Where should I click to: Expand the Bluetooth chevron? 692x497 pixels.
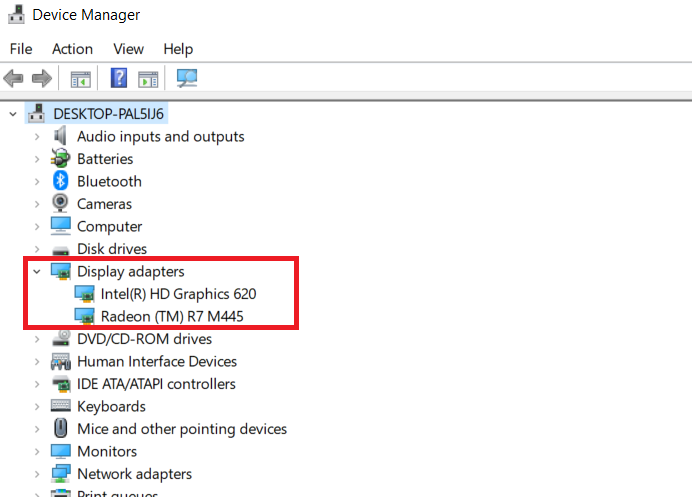coord(37,181)
